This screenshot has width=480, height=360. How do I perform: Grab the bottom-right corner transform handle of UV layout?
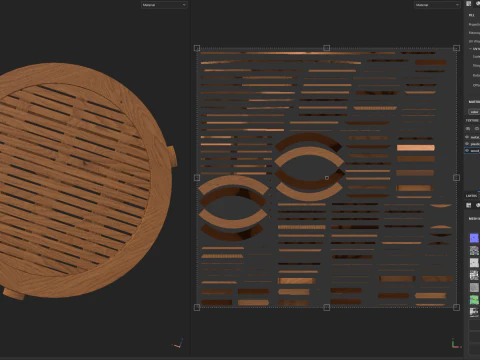[456, 307]
